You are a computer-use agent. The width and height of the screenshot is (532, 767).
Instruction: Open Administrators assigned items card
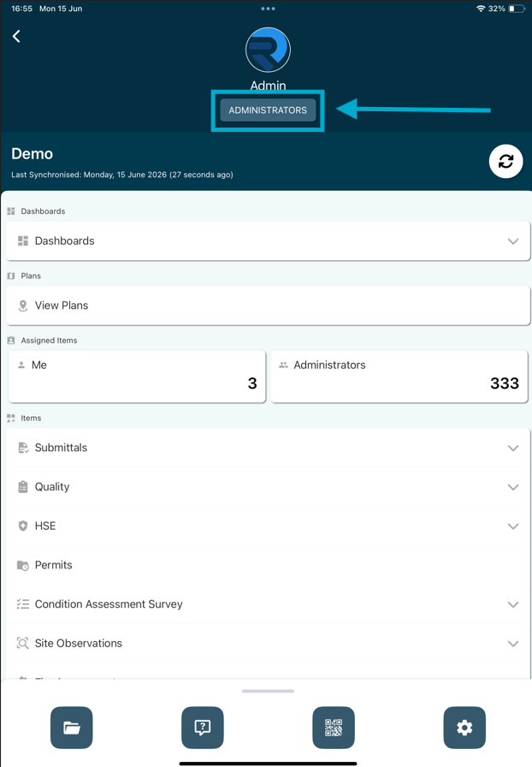399,376
